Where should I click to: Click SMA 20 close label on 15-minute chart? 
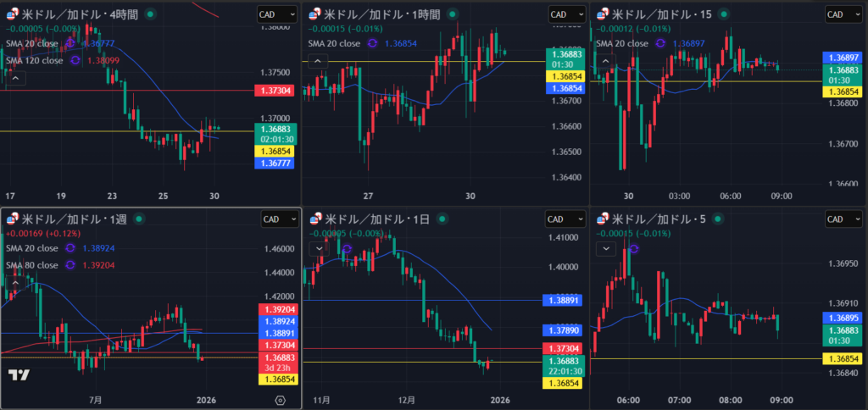click(622, 43)
